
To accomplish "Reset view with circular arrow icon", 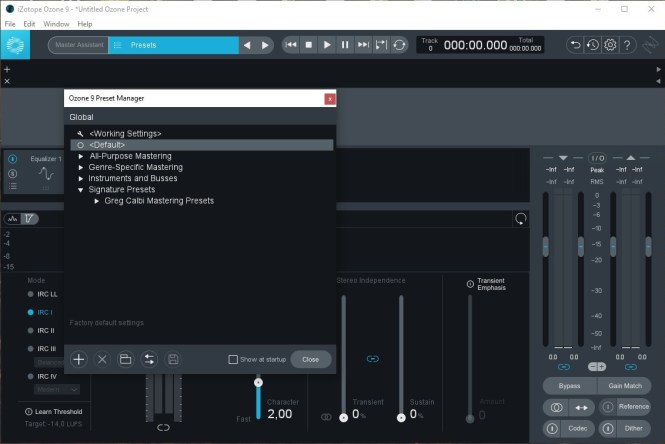I will (x=521, y=219).
